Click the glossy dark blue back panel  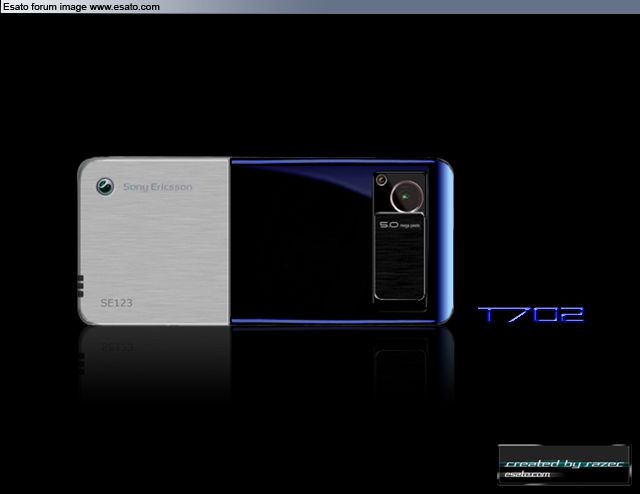[300, 240]
